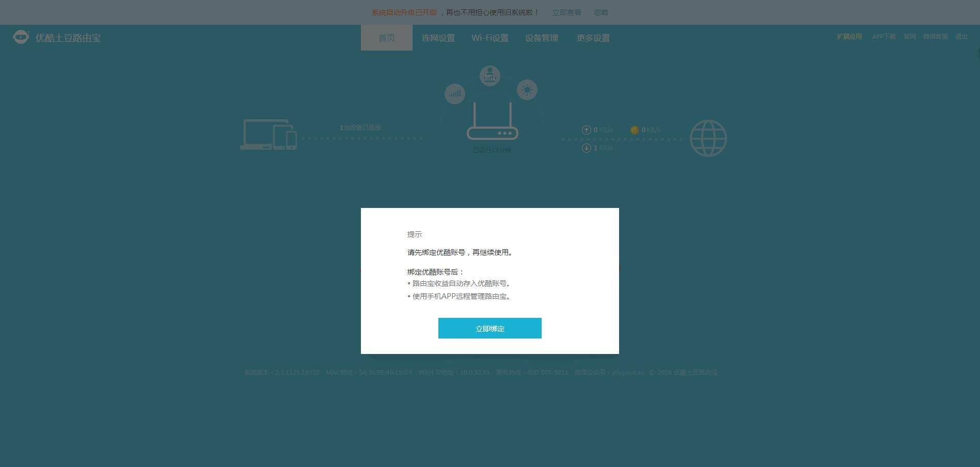Click the indicator light brightness icon
The width and height of the screenshot is (980, 467).
[527, 90]
